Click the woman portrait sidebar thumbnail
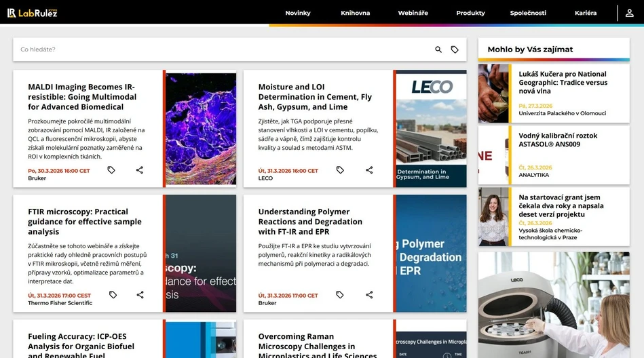The width and height of the screenshot is (644, 358). click(493, 217)
